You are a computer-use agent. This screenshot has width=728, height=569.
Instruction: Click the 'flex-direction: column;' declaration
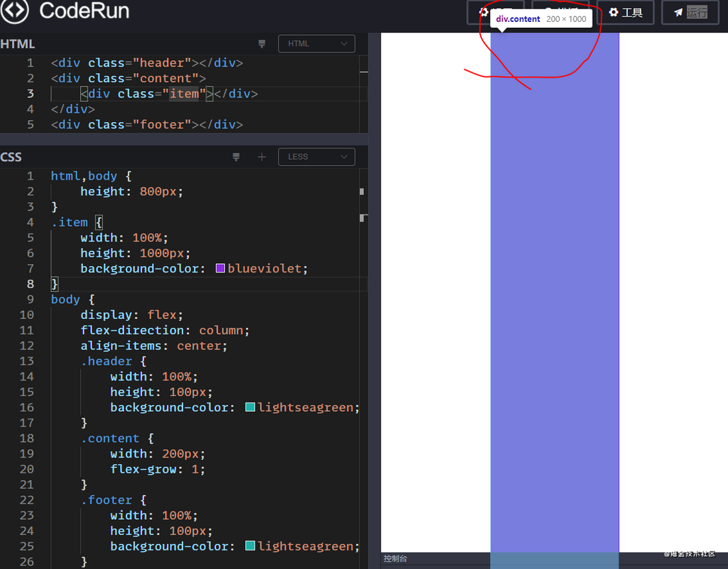pos(165,330)
